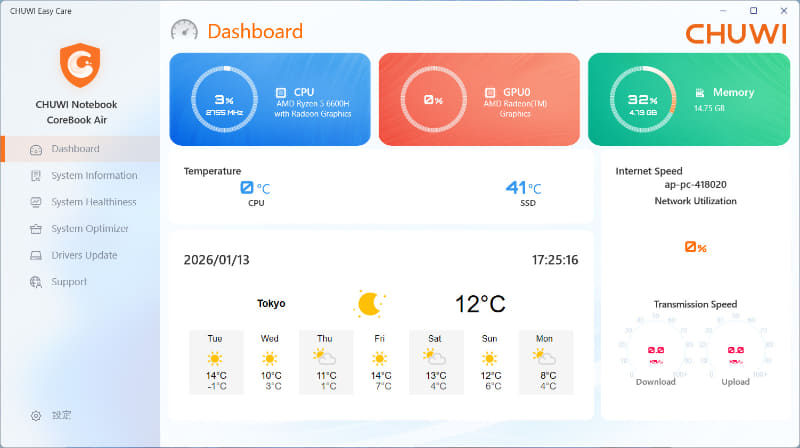This screenshot has width=800, height=448.
Task: Select Tuesday's forecast card
Action: click(x=216, y=363)
